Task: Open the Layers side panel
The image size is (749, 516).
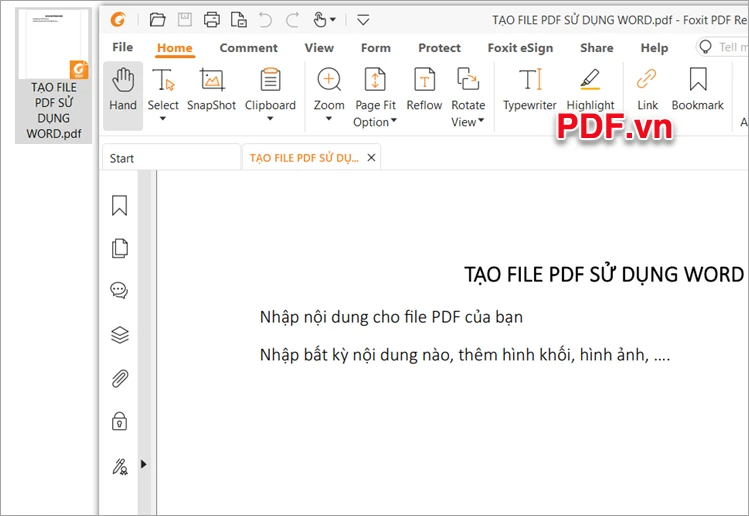Action: 119,334
